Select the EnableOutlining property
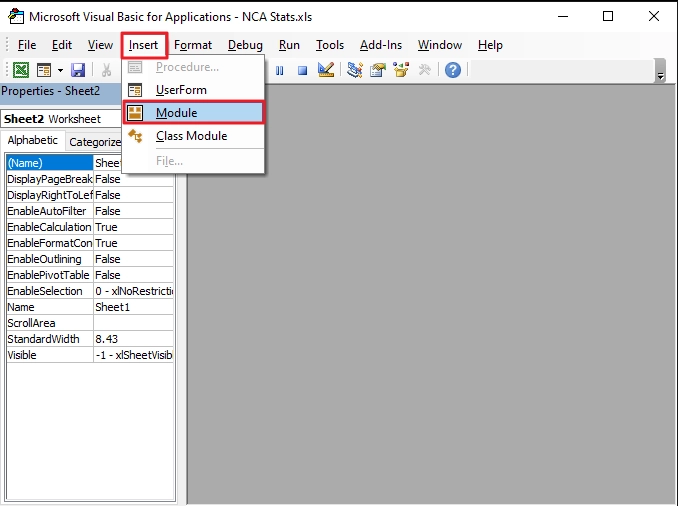 point(49,259)
